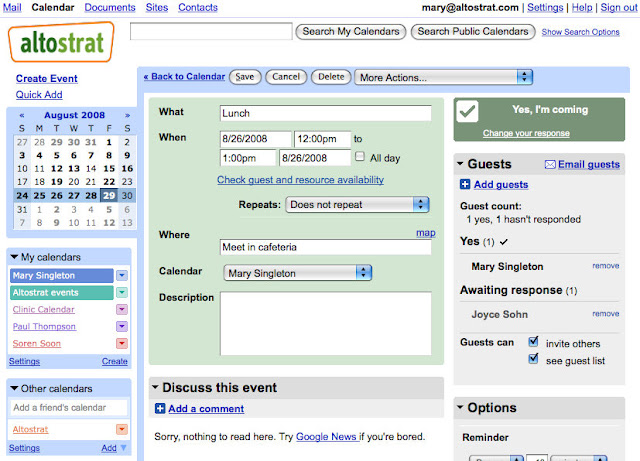This screenshot has width=640, height=461.
Task: Open the Contacts tab
Action: point(198,7)
